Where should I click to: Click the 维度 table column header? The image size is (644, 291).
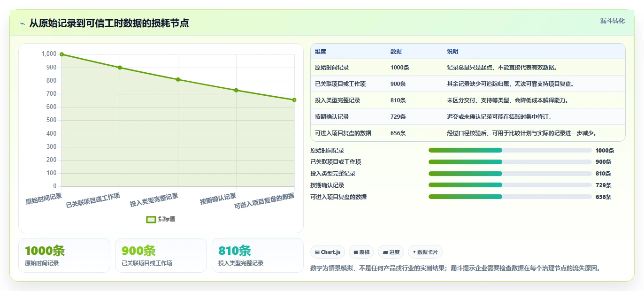[x=321, y=52]
